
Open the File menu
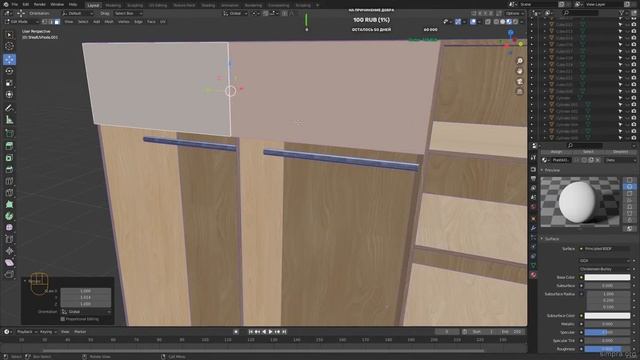click(15, 4)
